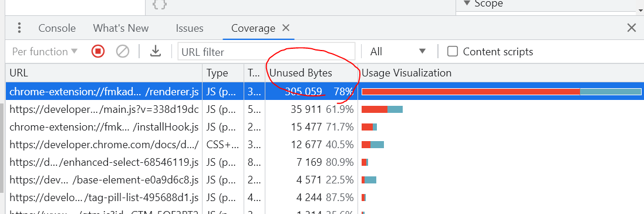Open the Per function dropdown
The height and width of the screenshot is (214, 644).
(x=45, y=52)
